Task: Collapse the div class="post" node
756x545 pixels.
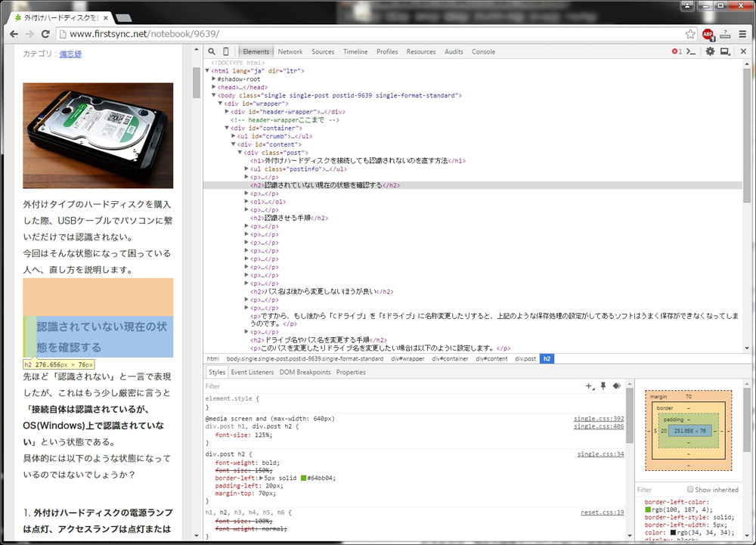Action: [240, 153]
